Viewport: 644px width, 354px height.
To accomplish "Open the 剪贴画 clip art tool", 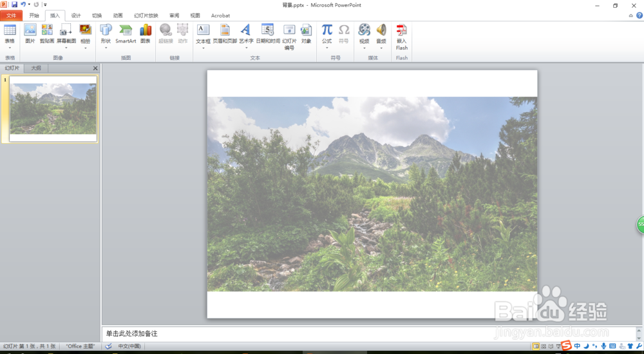I will coord(47,34).
